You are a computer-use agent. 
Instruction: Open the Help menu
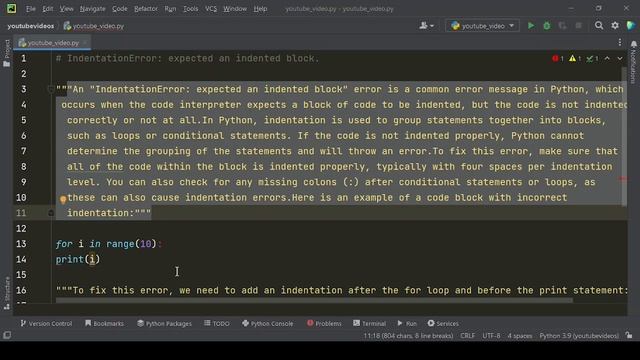tap(260, 9)
